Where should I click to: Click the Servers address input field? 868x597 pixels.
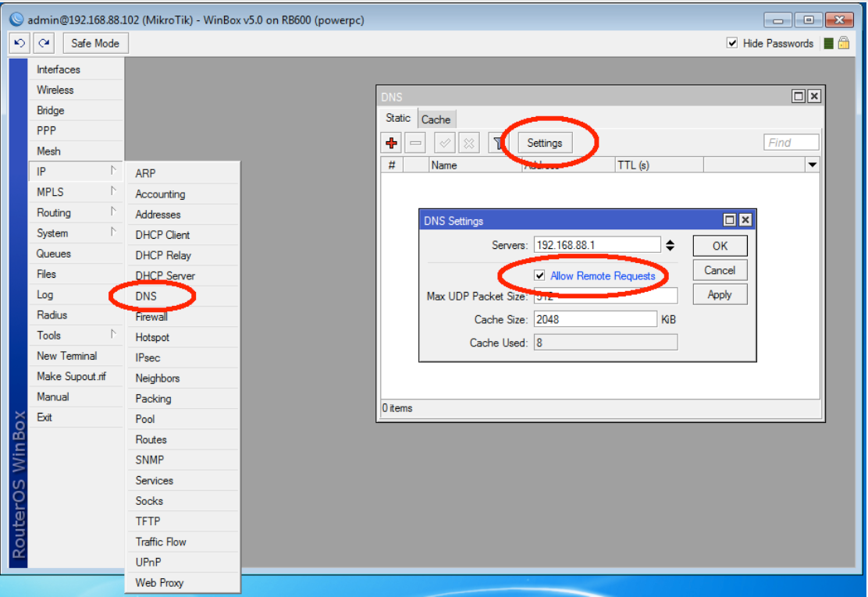[597, 245]
